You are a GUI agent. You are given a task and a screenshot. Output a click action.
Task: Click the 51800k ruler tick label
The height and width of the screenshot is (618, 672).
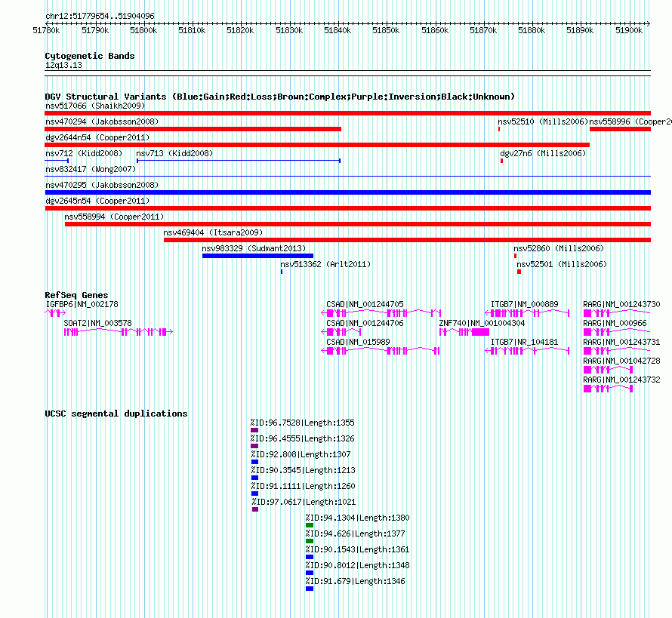tap(143, 30)
